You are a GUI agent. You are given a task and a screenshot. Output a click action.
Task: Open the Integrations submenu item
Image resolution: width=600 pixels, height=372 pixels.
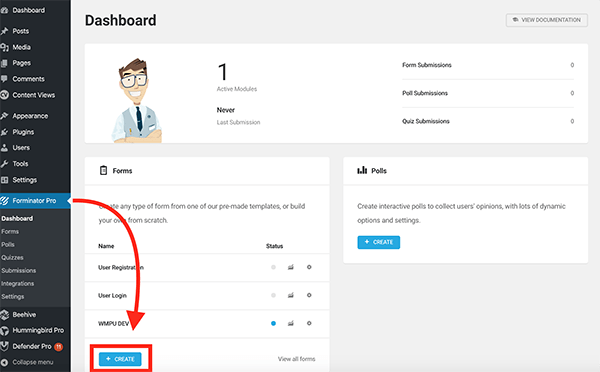coord(18,284)
